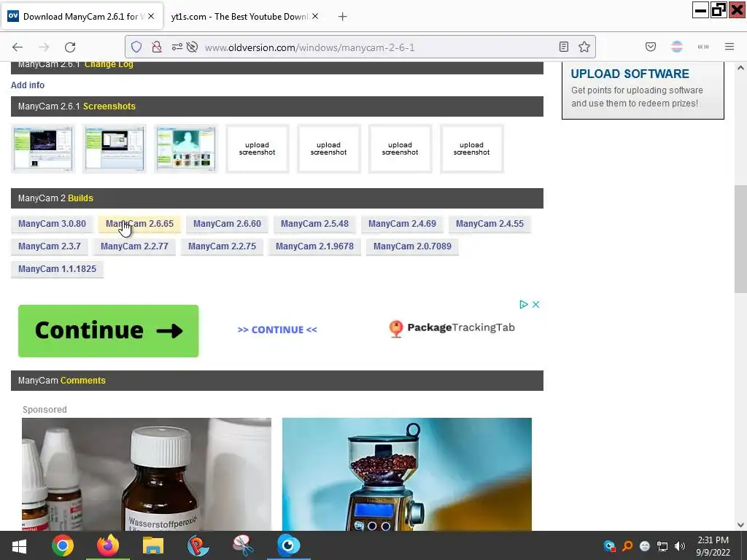Image resolution: width=747 pixels, height=560 pixels.
Task: Click the last upload screenshot placeholder
Action: [472, 149]
